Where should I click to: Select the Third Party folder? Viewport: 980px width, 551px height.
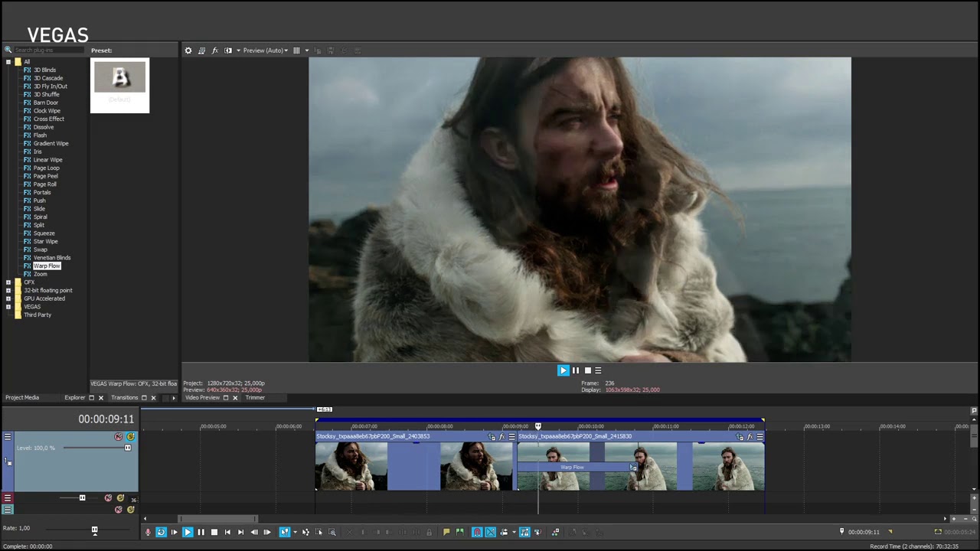pyautogui.click(x=38, y=315)
